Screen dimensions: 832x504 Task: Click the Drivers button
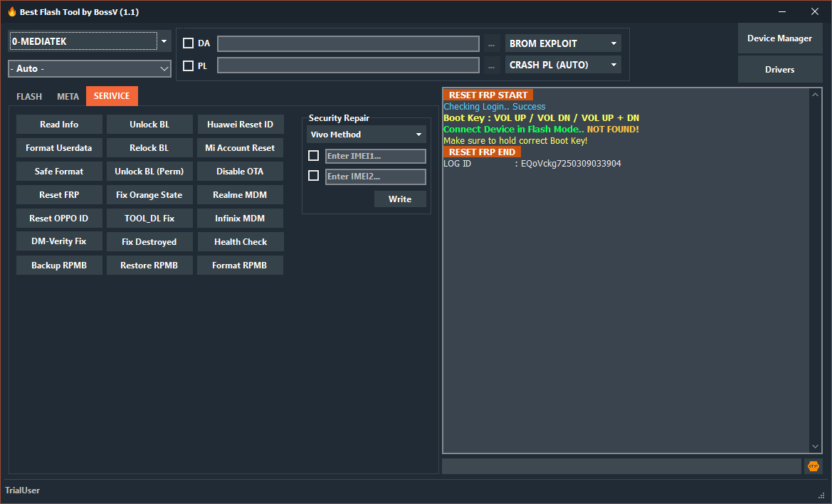click(779, 69)
